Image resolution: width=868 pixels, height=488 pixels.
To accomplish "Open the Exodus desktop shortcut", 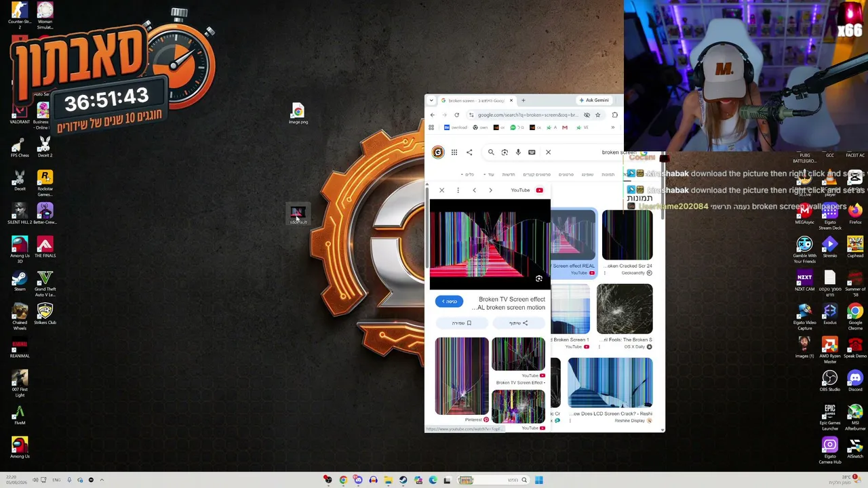I will click(830, 314).
